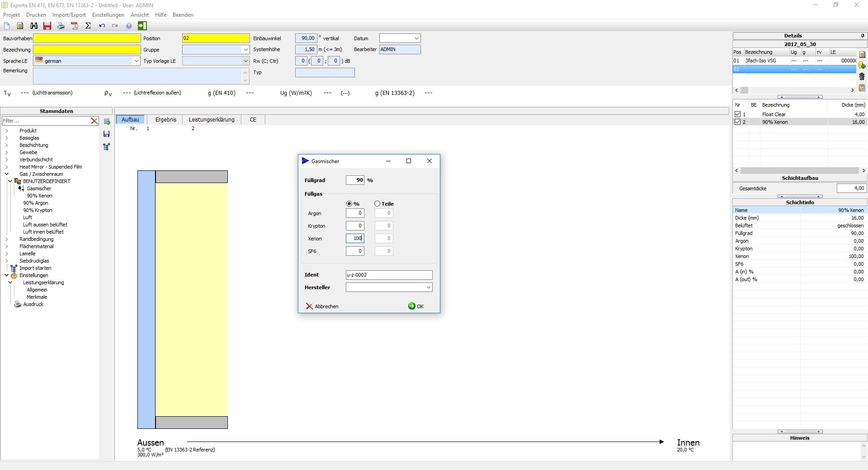Click the BENUTZERDEFINIERT user folder icon
Screen dimensions: 868x470
[18, 181]
